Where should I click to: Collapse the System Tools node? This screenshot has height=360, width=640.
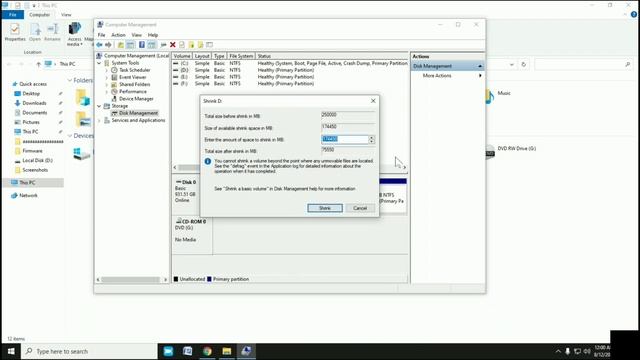(x=99, y=63)
